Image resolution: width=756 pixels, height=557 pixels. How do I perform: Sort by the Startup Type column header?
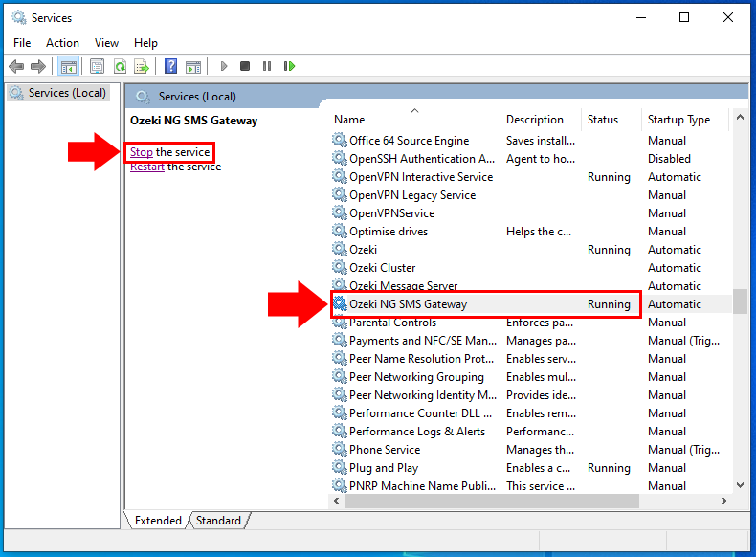678,120
